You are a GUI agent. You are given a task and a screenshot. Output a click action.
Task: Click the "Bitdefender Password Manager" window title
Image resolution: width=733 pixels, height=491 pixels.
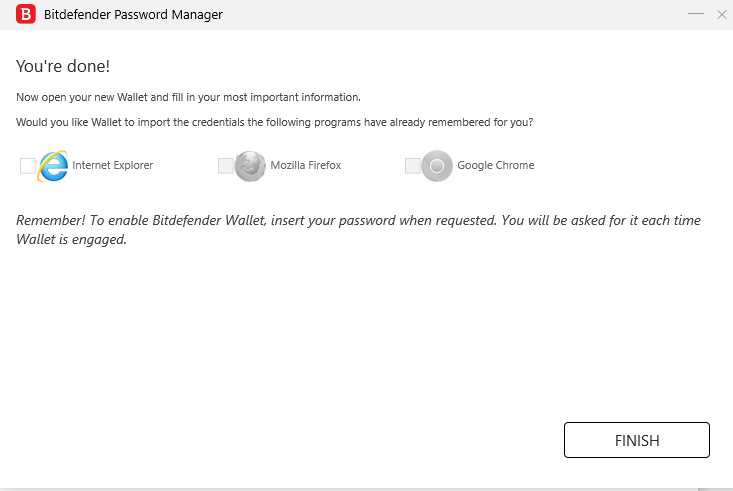pyautogui.click(x=133, y=15)
